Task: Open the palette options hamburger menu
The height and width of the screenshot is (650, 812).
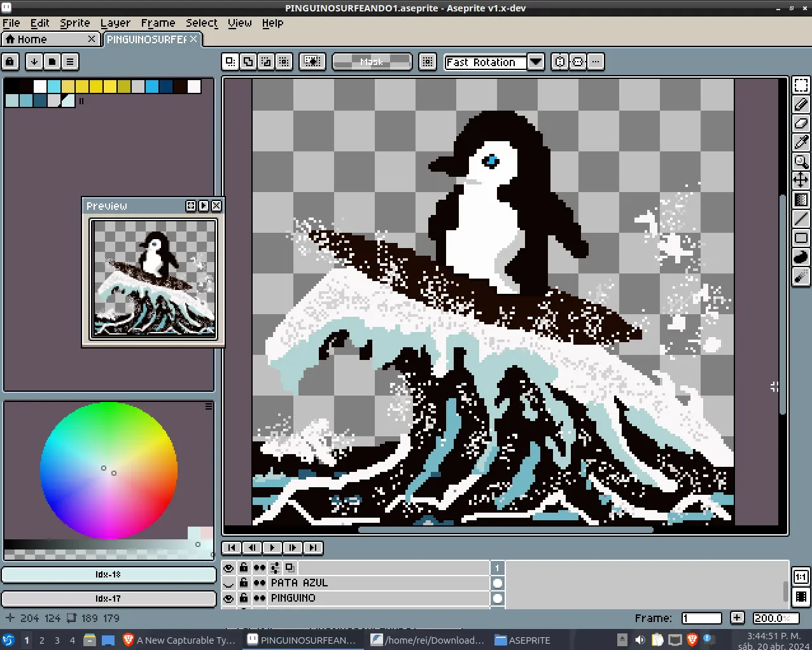Action: [x=70, y=62]
